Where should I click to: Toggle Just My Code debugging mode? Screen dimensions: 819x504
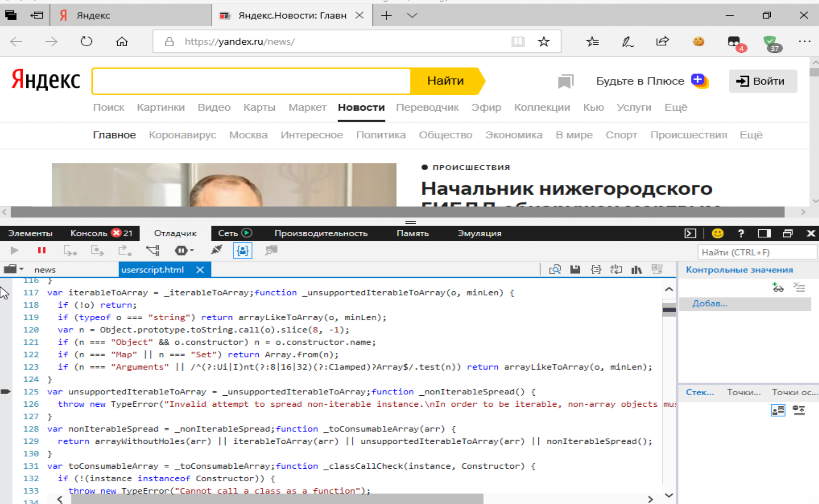pyautogui.click(x=242, y=250)
